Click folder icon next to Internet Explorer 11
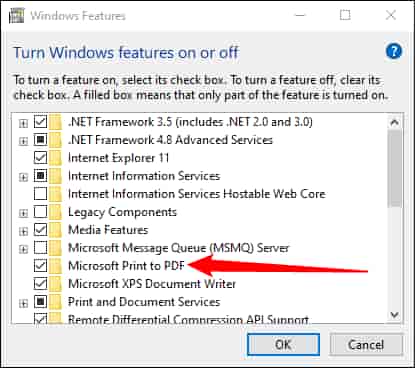Screen dimensions: 415x368 point(55,157)
